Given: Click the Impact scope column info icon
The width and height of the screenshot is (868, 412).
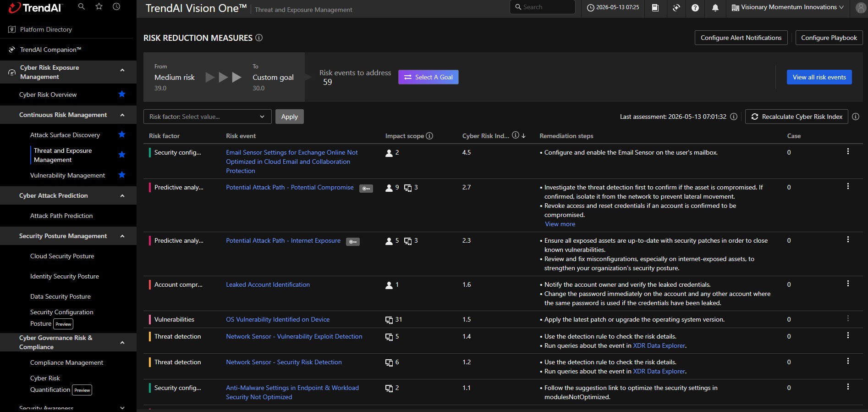Looking at the screenshot, I should [x=429, y=136].
